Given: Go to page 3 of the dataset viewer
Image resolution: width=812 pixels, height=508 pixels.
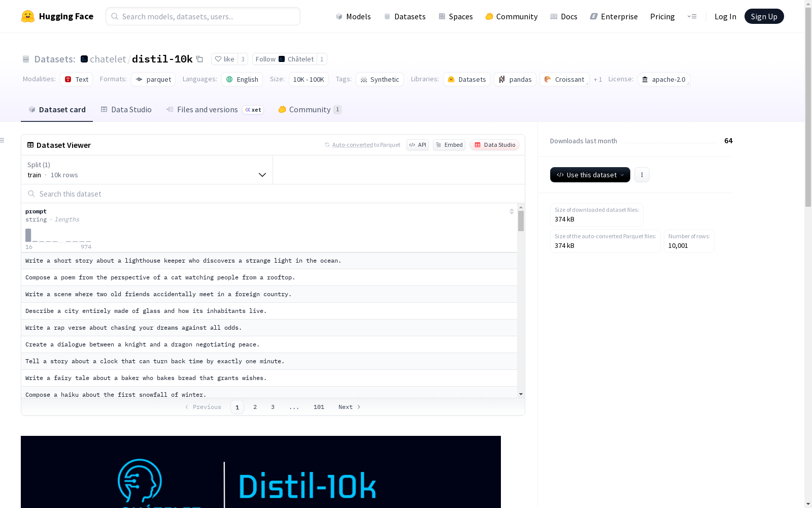Looking at the screenshot, I should click(273, 407).
